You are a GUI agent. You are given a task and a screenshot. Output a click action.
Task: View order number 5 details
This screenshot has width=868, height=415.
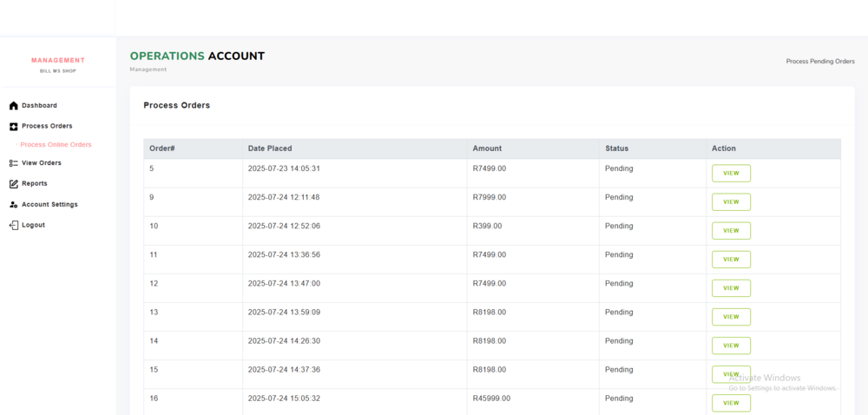pyautogui.click(x=731, y=174)
